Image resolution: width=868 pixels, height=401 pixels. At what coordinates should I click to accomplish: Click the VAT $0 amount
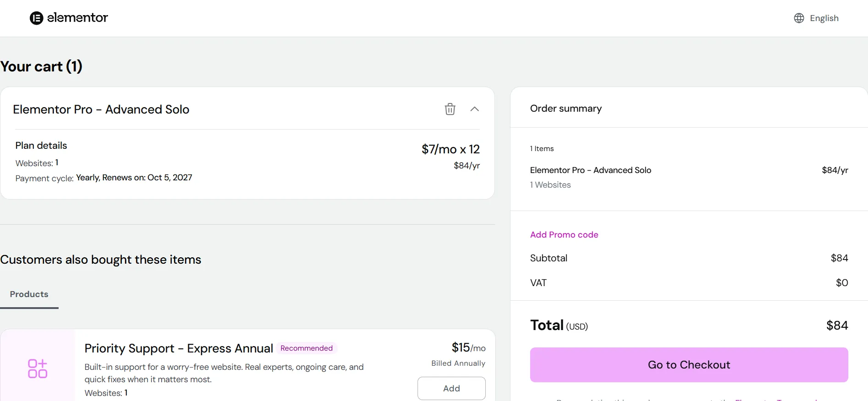coord(842,283)
